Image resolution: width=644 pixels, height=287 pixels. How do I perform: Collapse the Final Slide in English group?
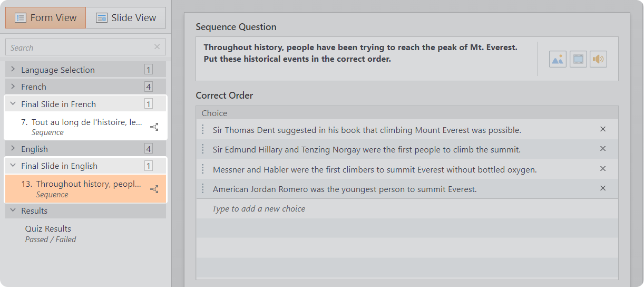point(13,166)
